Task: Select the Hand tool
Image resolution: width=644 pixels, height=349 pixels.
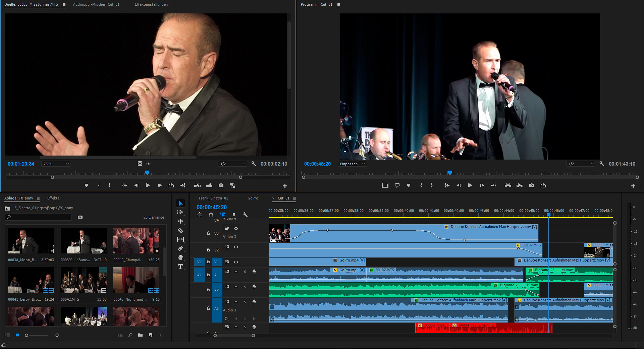Action: pyautogui.click(x=180, y=257)
